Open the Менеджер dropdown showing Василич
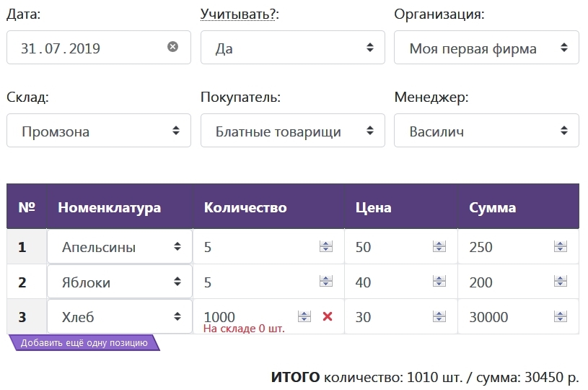The image size is (588, 390). 486,131
